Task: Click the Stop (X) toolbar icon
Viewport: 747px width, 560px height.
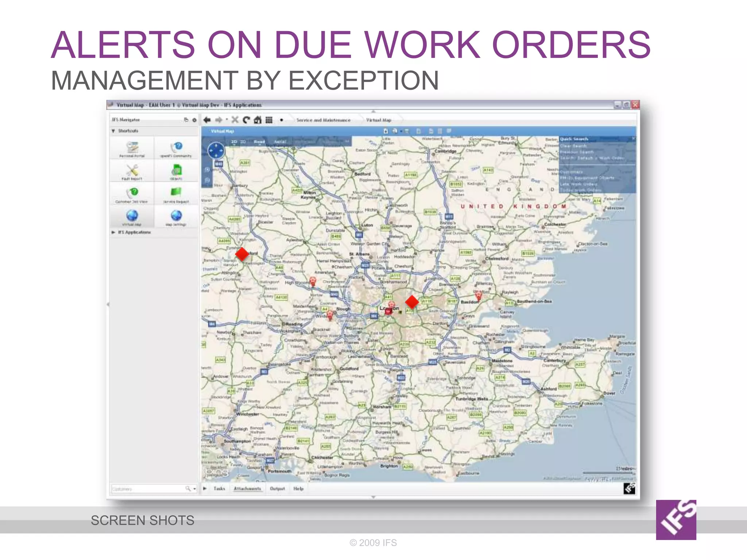Action: [235, 120]
